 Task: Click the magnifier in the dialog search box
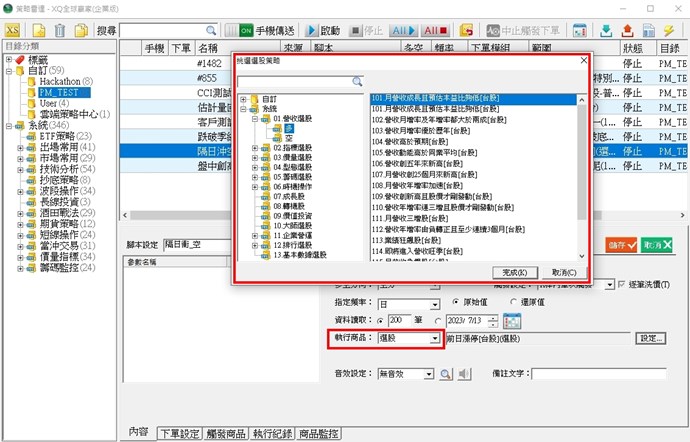click(357, 81)
